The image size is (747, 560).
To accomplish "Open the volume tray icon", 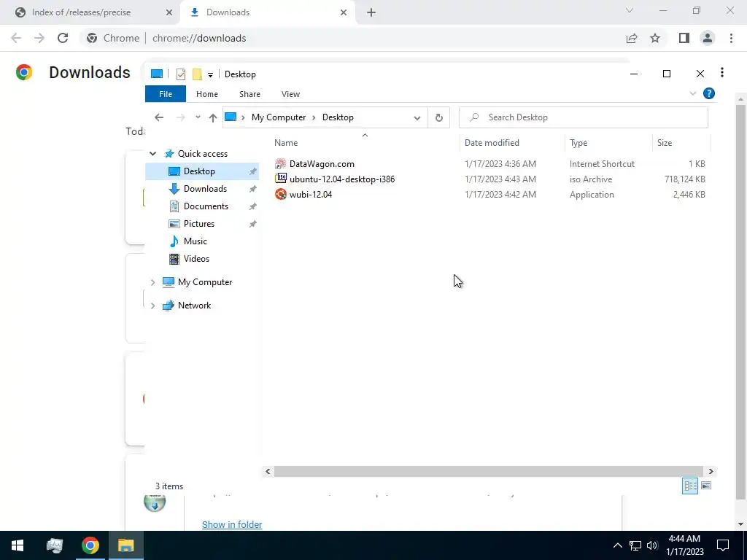I will tap(652, 545).
